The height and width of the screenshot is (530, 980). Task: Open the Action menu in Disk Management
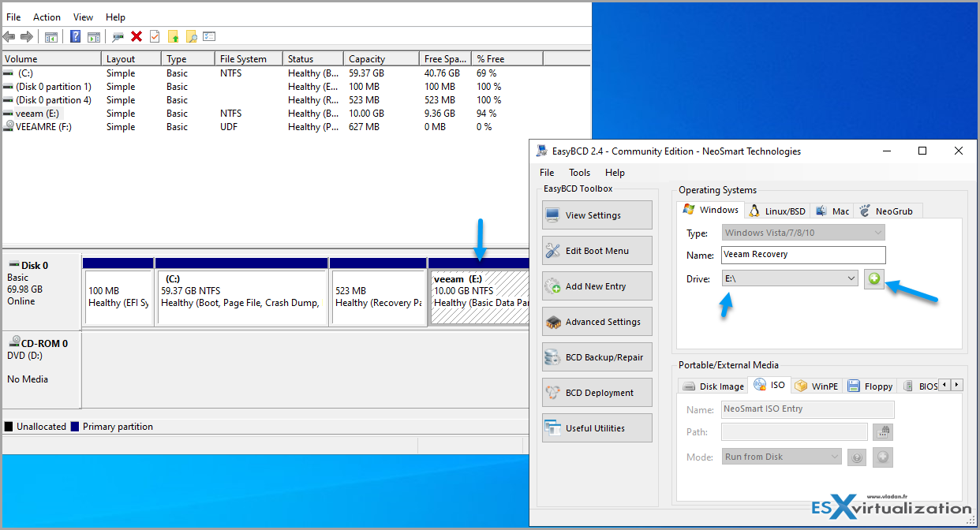coord(47,17)
